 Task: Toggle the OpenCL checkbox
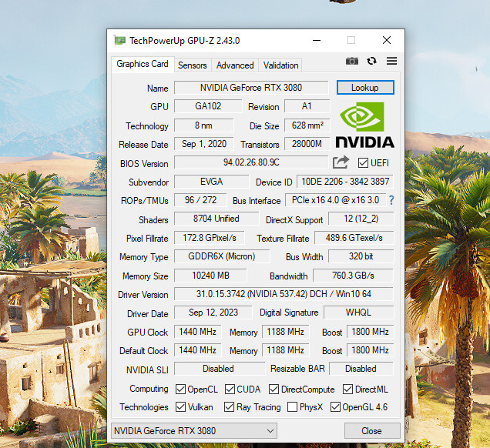tap(180, 389)
